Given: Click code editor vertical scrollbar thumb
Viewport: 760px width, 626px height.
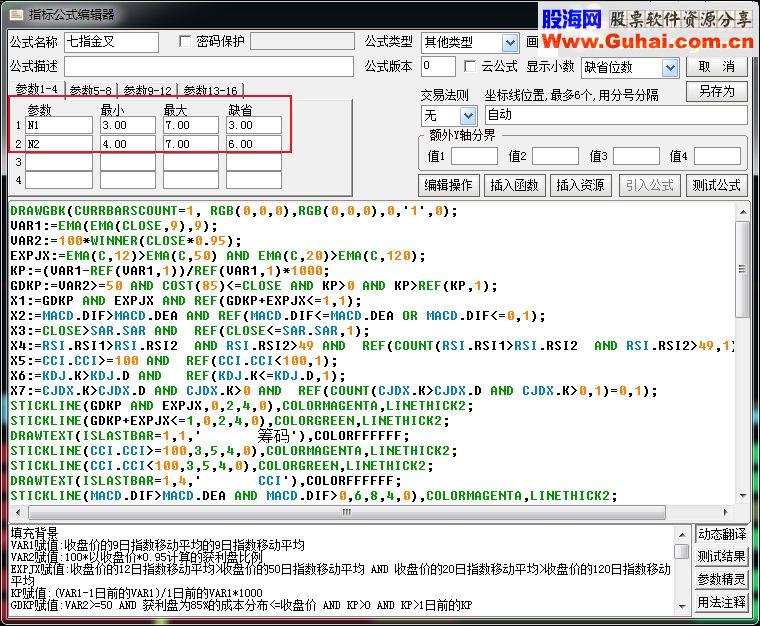Looking at the screenshot, I should pyautogui.click(x=742, y=269).
